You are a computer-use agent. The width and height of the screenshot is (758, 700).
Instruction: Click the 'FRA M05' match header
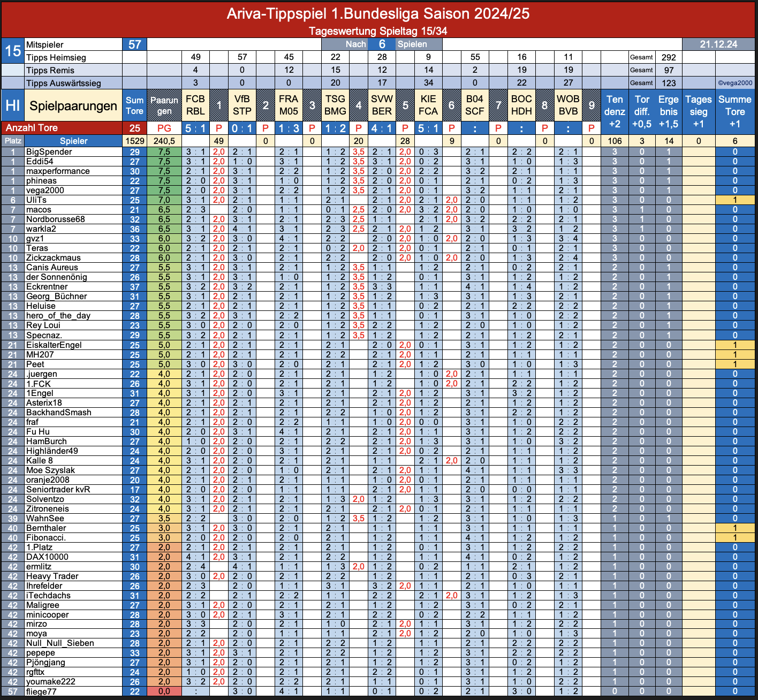pyautogui.click(x=289, y=105)
